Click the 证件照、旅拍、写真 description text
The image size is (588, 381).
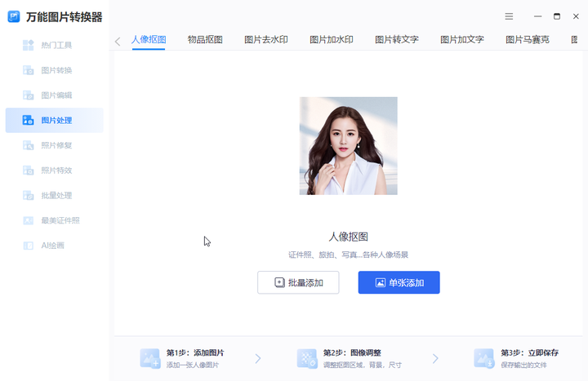pyautogui.click(x=349, y=255)
